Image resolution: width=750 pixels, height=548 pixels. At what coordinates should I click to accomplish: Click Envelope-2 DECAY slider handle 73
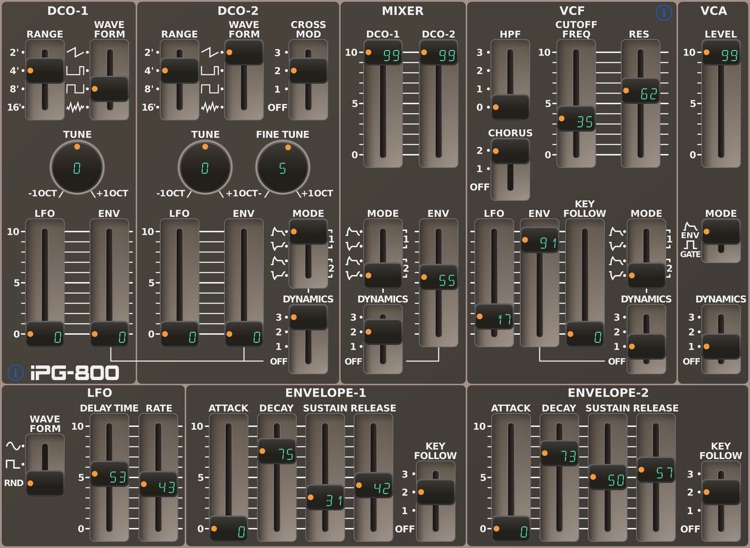pos(560,453)
